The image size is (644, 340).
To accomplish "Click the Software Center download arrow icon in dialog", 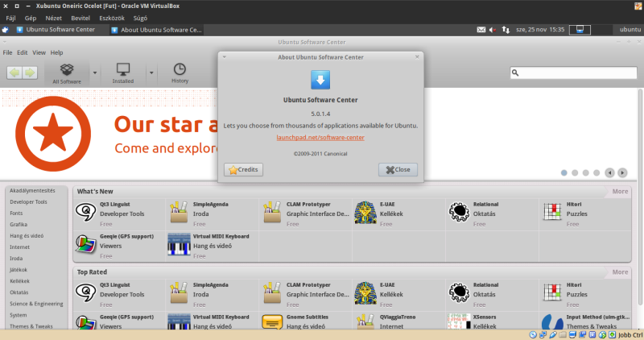I will coord(320,80).
